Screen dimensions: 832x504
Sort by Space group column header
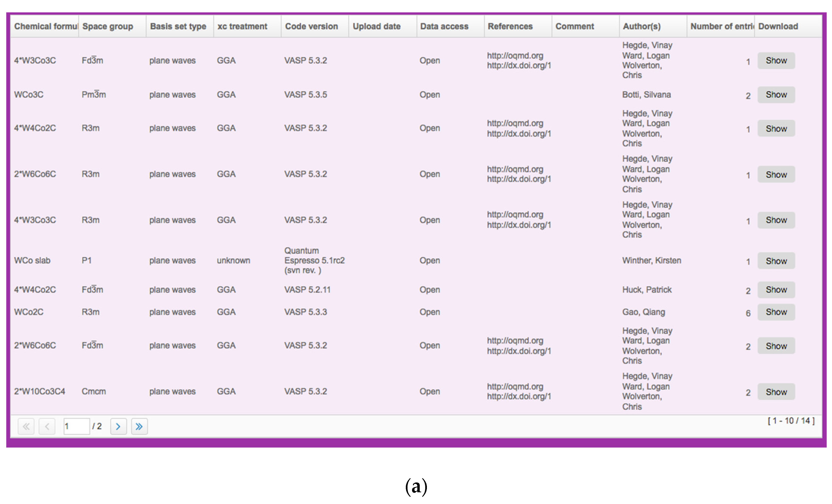coord(108,26)
